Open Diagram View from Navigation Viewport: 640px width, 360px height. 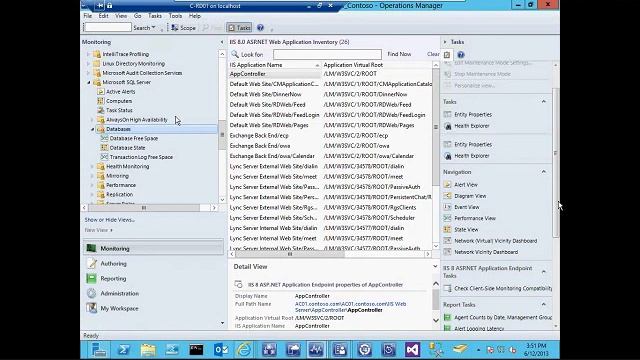[470, 196]
